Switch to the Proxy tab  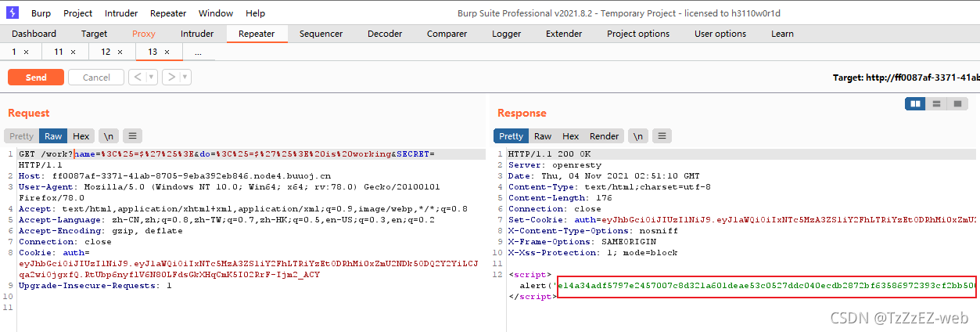(x=144, y=34)
